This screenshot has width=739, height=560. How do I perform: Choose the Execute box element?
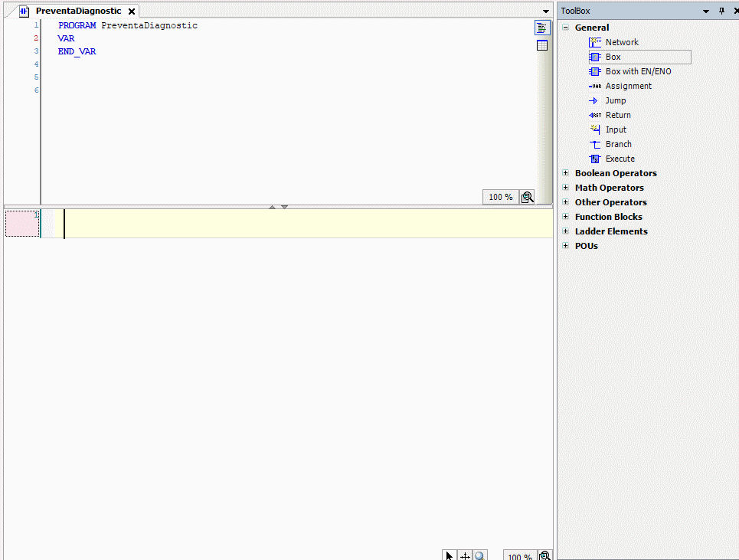[620, 159]
